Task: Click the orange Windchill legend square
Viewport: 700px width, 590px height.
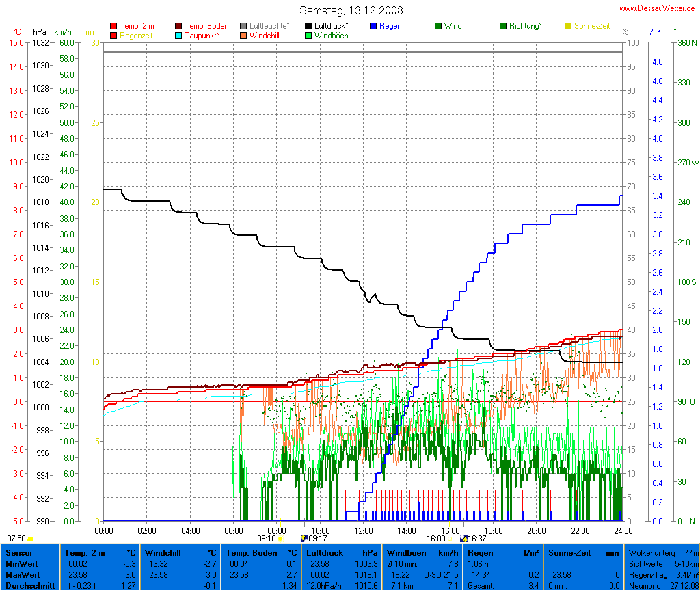Action: coord(244,35)
